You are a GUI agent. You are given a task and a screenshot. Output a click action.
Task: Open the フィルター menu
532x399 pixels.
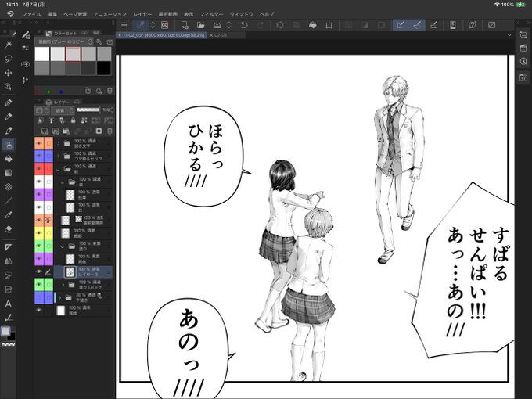[x=211, y=14]
